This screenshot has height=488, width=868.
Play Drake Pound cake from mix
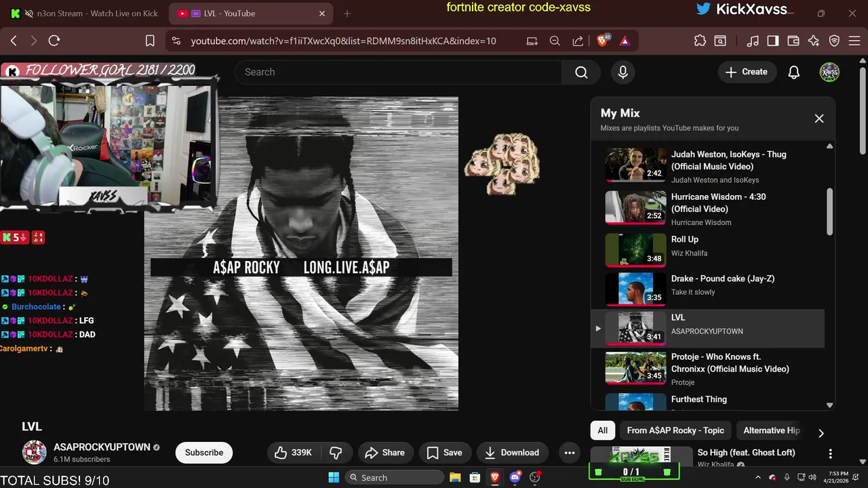707,289
